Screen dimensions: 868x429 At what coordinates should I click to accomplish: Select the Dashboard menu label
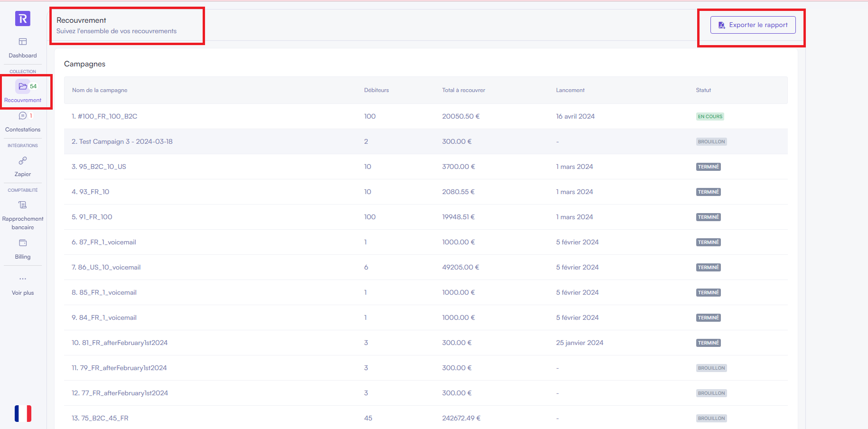[23, 56]
